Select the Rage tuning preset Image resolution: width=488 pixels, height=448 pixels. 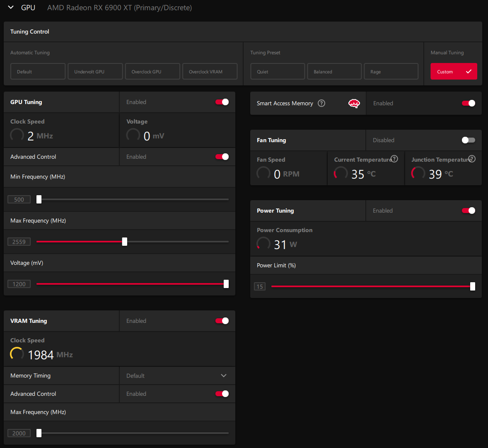pyautogui.click(x=391, y=71)
